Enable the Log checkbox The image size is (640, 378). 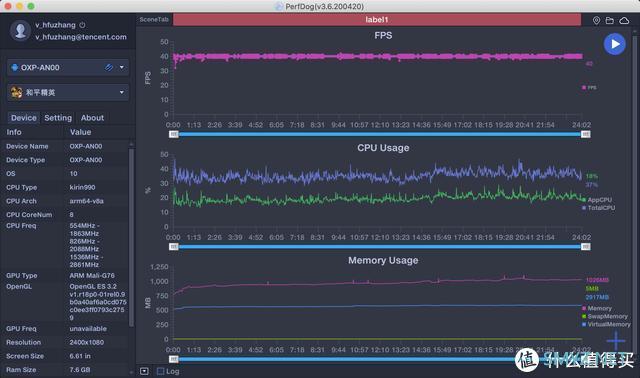[161, 371]
